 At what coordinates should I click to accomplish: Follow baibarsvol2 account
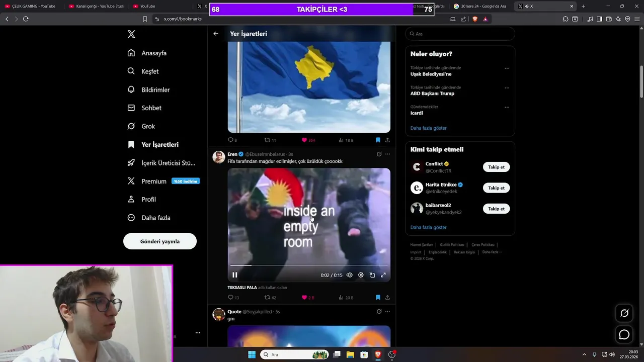pyautogui.click(x=496, y=209)
